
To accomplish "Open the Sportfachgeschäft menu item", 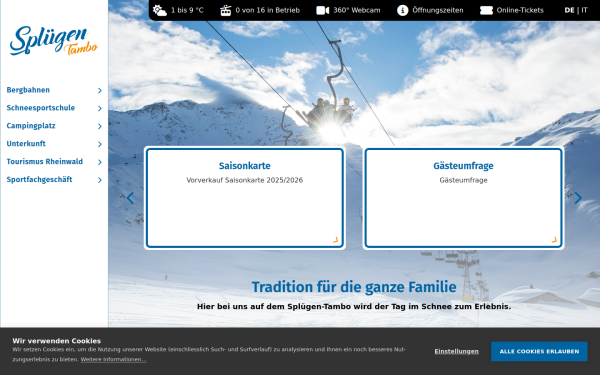I will [x=39, y=180].
